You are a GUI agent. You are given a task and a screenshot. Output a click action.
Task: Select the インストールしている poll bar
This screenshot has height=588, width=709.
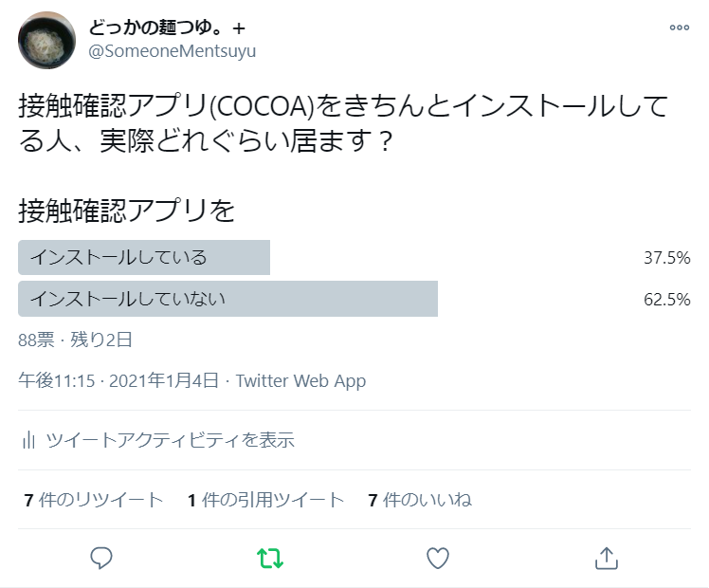144,257
